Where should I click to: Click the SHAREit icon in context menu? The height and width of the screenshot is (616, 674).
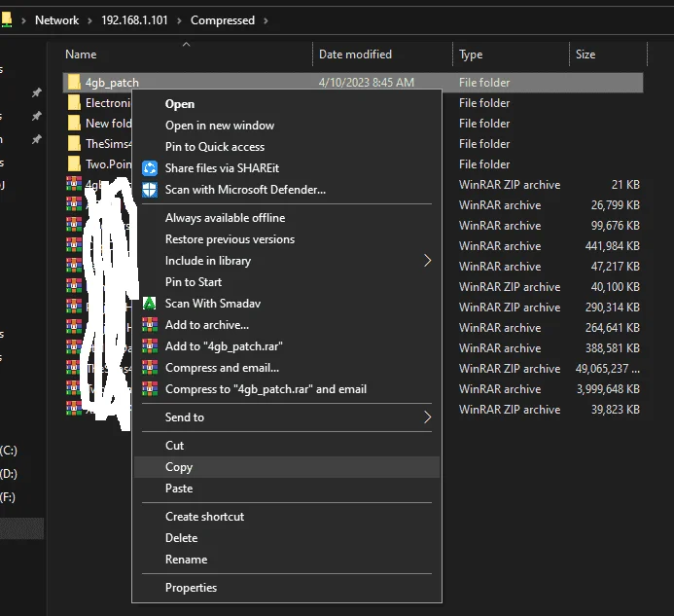point(150,168)
